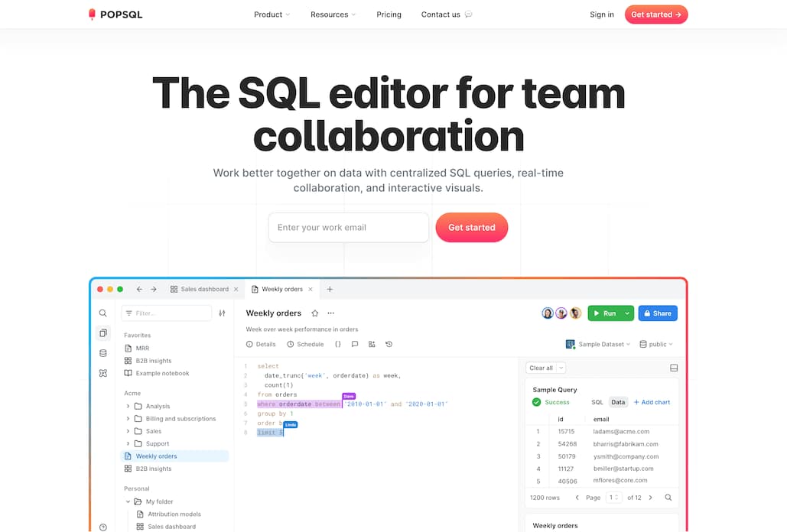Click the variables braces icon
This screenshot has width=787, height=532.
338,345
